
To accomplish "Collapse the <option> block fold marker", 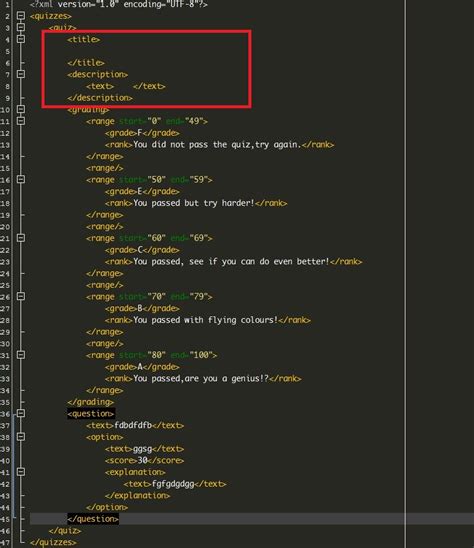I will tap(21, 437).
